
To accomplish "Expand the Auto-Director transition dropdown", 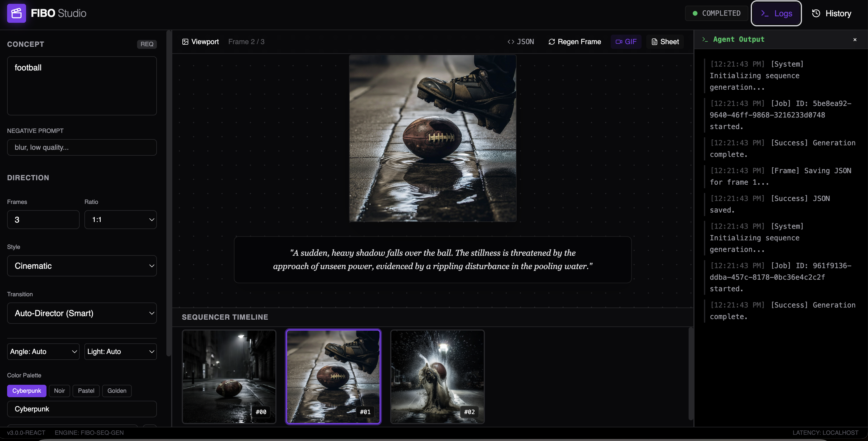I will coord(82,313).
